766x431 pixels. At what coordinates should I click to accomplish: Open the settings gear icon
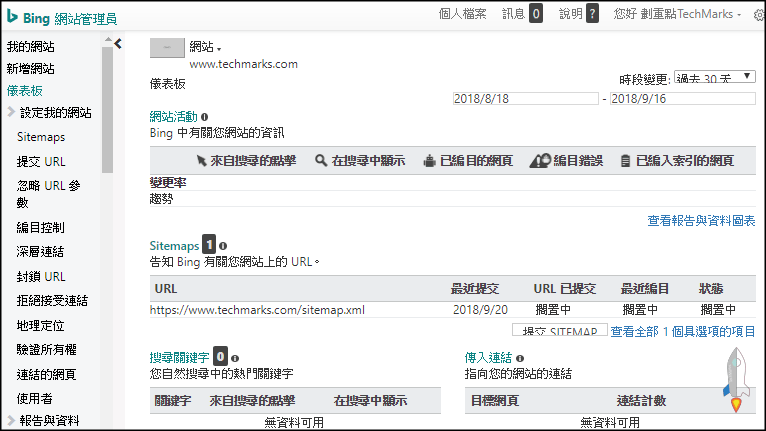[759, 15]
